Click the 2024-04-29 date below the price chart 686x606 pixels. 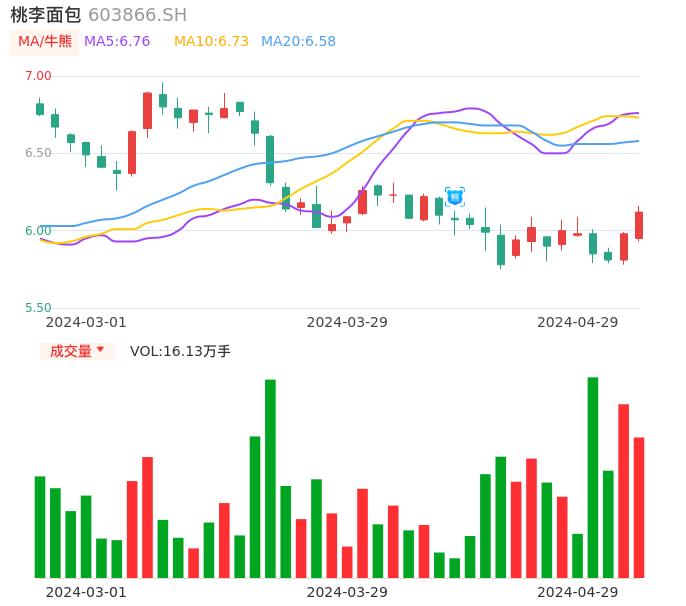(577, 322)
